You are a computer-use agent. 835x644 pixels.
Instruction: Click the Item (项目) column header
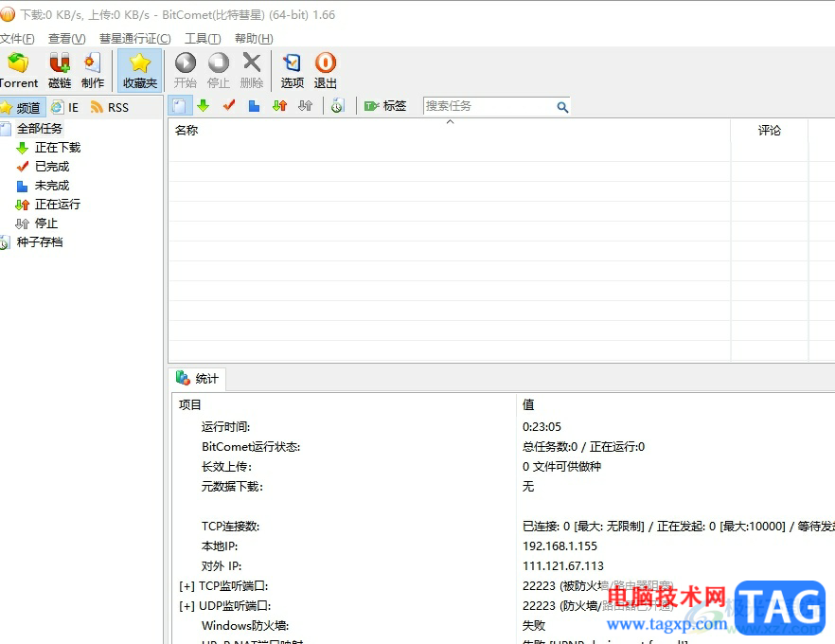[344, 404]
